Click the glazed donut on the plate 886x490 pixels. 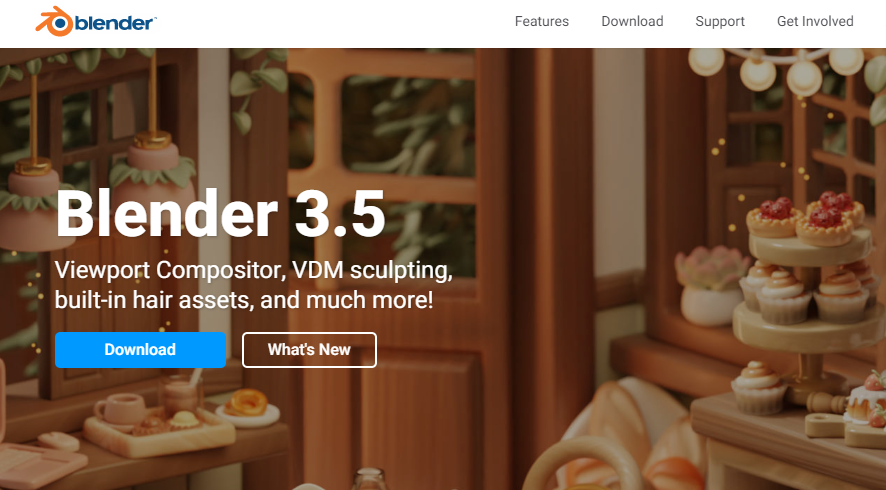tap(246, 402)
